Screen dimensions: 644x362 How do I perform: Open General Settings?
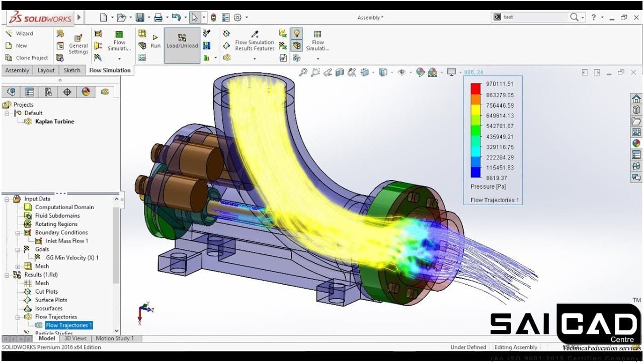(x=78, y=44)
